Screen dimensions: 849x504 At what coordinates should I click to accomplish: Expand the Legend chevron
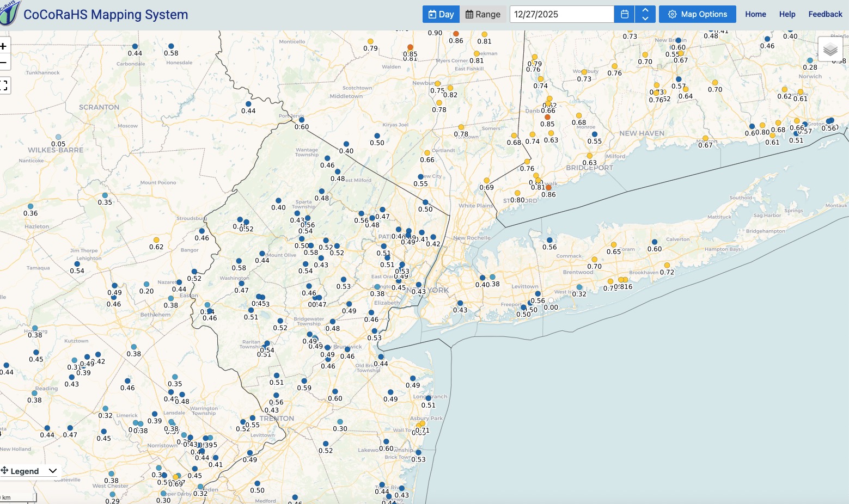53,471
